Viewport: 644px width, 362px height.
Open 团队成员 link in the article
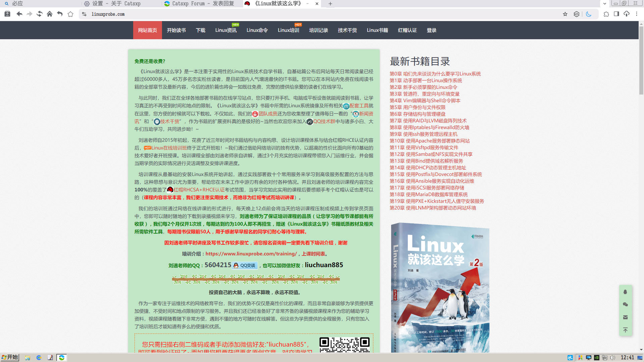point(268,114)
